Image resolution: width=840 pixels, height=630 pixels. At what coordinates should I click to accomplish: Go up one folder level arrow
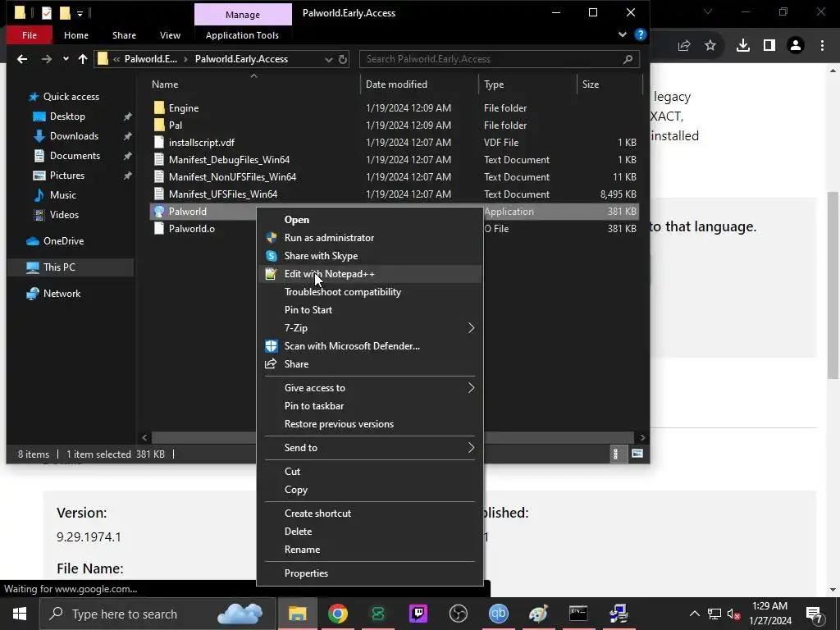(x=83, y=59)
